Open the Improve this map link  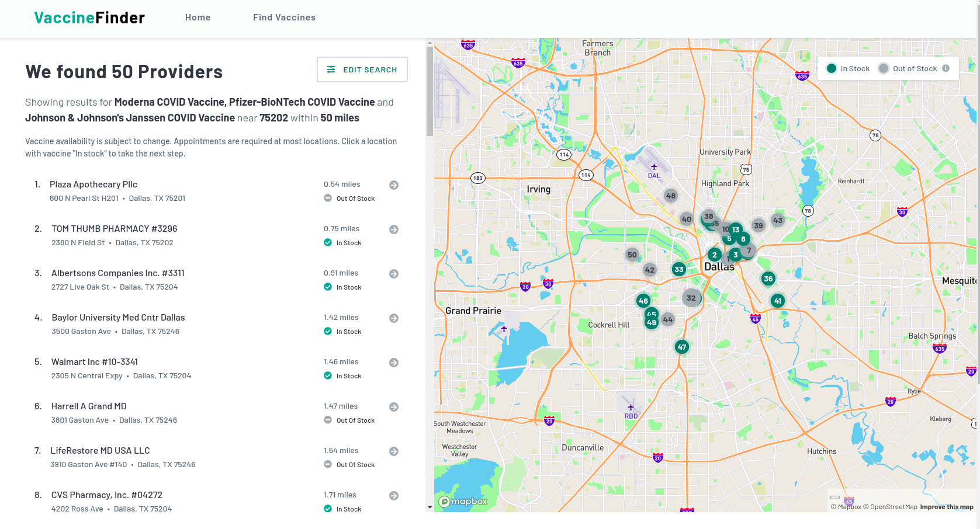947,507
